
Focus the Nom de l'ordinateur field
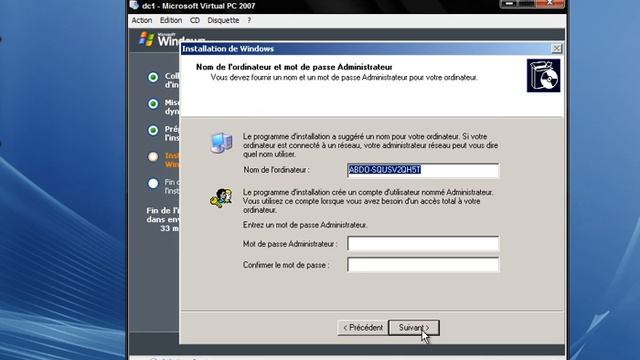coord(423,170)
